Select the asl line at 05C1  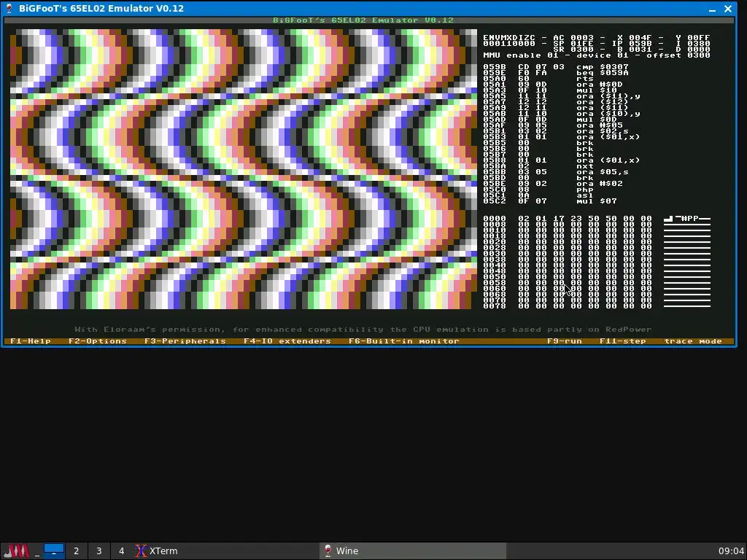point(538,195)
